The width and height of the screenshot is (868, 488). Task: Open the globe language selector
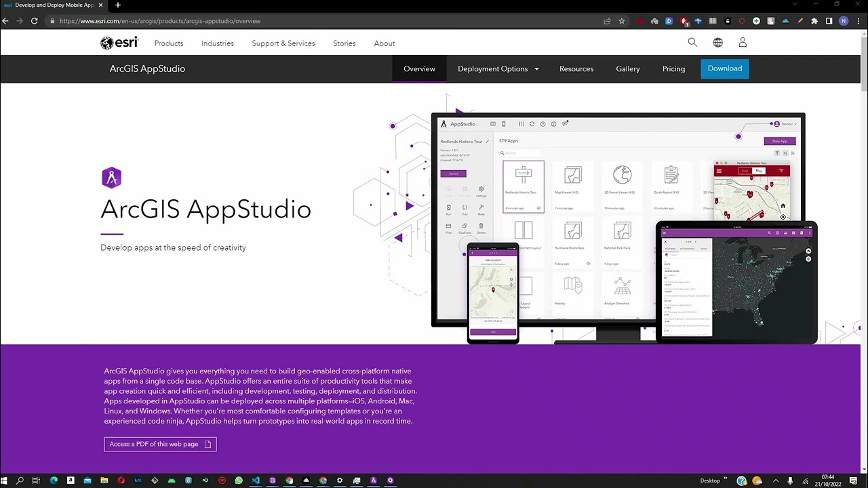coord(717,43)
